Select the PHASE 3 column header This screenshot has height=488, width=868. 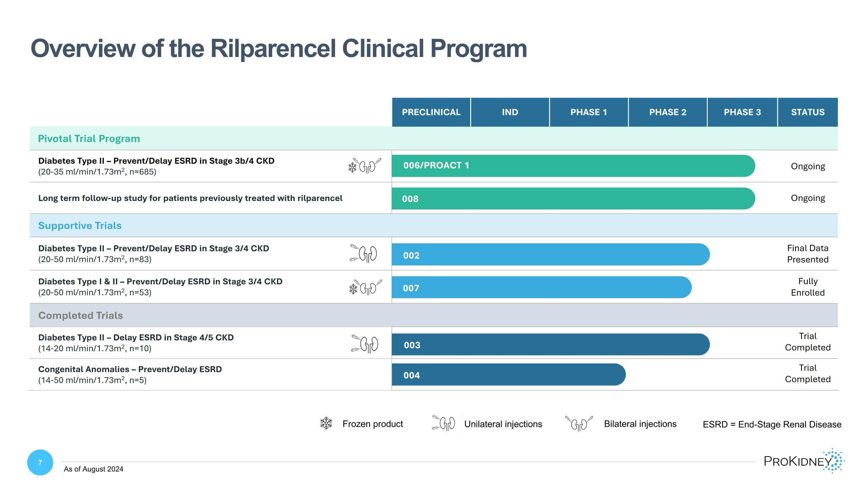tap(742, 112)
